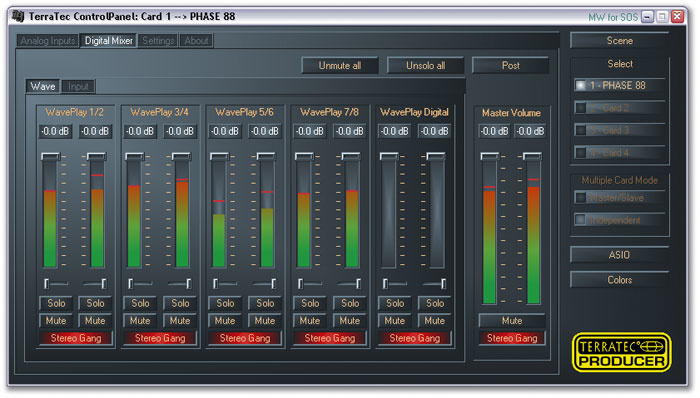The width and height of the screenshot is (700, 398).
Task: Mute the right channel of WavePlay 7/8
Action: (x=350, y=321)
